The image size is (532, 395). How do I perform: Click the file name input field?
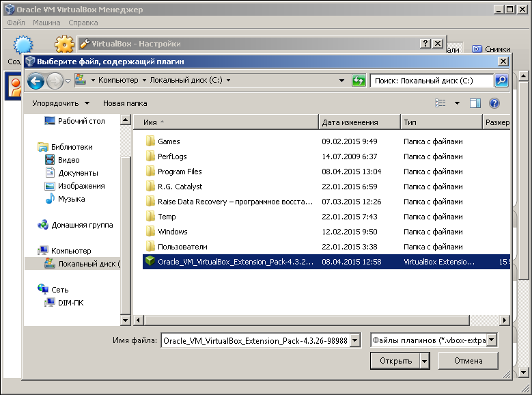tap(256, 340)
